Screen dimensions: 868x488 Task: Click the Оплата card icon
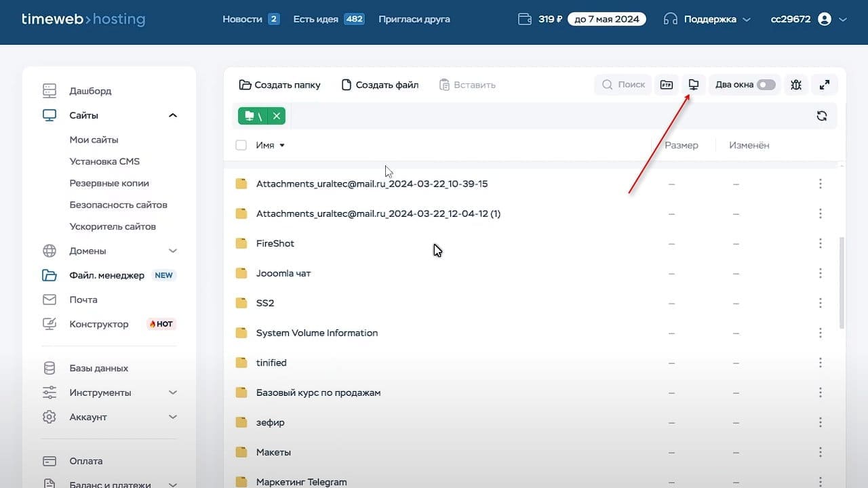(x=50, y=461)
